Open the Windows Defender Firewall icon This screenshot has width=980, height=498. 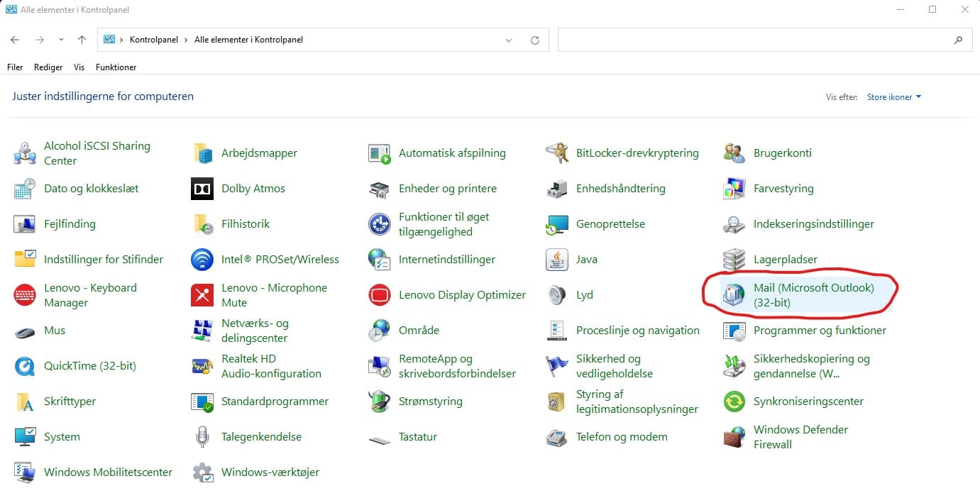click(x=734, y=437)
